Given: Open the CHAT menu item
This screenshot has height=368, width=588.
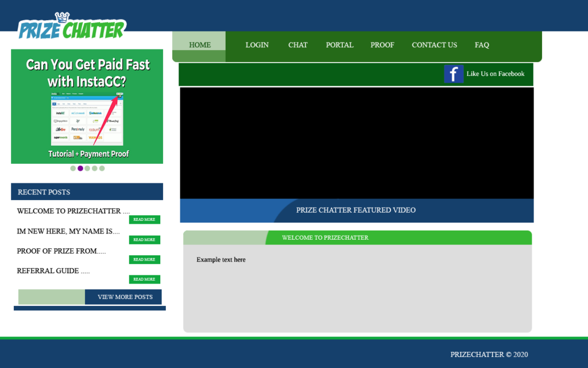Looking at the screenshot, I should (297, 45).
